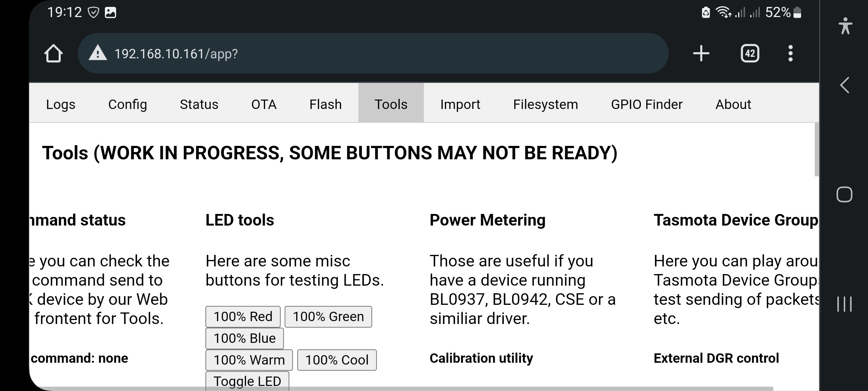Switch to the Logs tab

click(61, 104)
